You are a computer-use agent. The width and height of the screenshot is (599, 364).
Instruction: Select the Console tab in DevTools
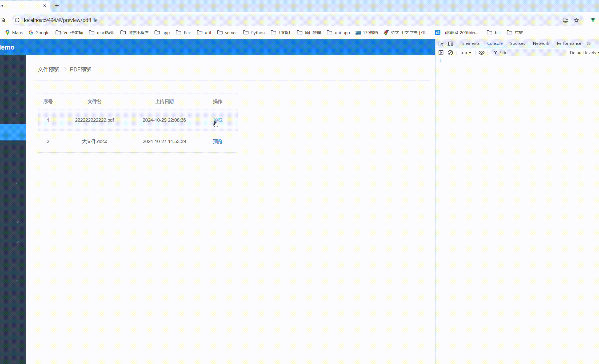pyautogui.click(x=495, y=43)
